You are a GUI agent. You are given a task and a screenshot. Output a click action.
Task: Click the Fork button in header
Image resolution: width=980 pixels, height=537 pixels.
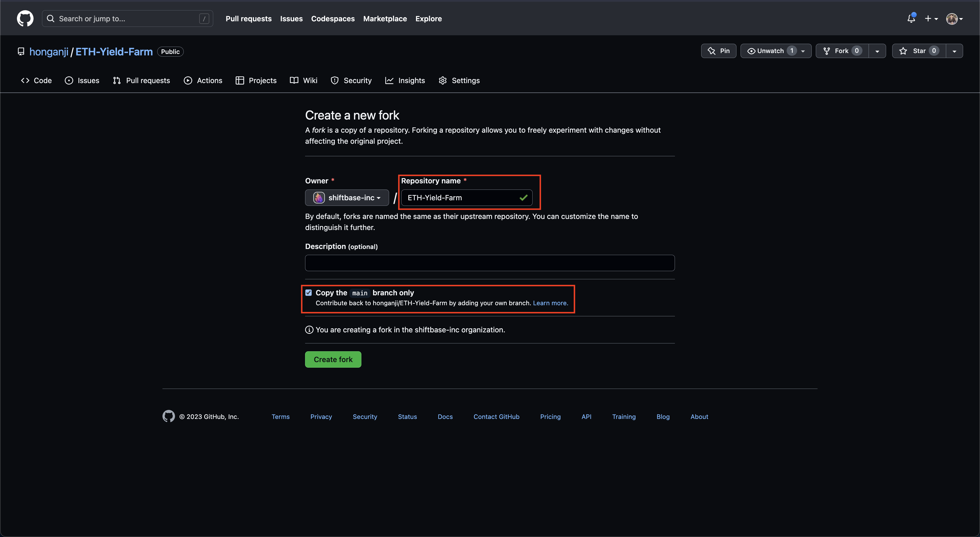(842, 51)
